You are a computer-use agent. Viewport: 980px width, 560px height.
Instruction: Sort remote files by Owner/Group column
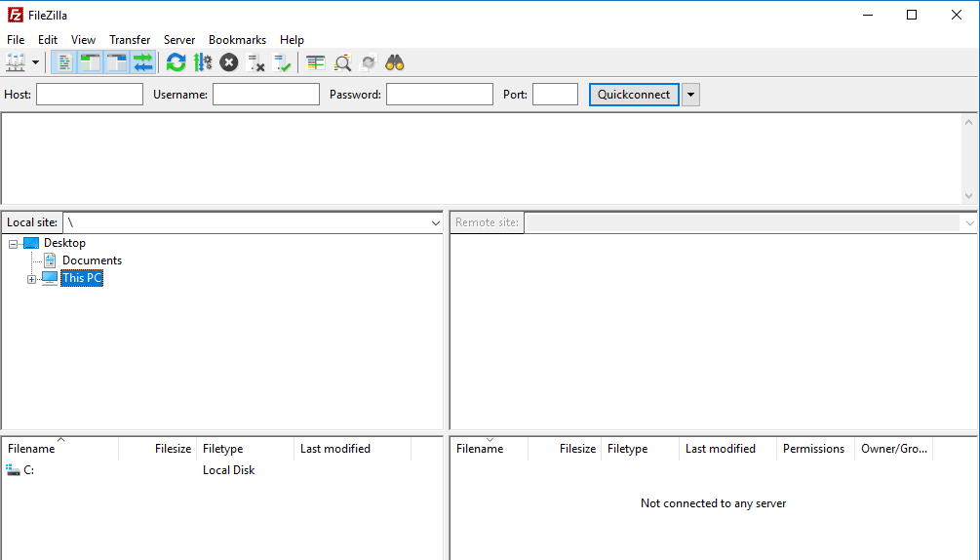894,449
